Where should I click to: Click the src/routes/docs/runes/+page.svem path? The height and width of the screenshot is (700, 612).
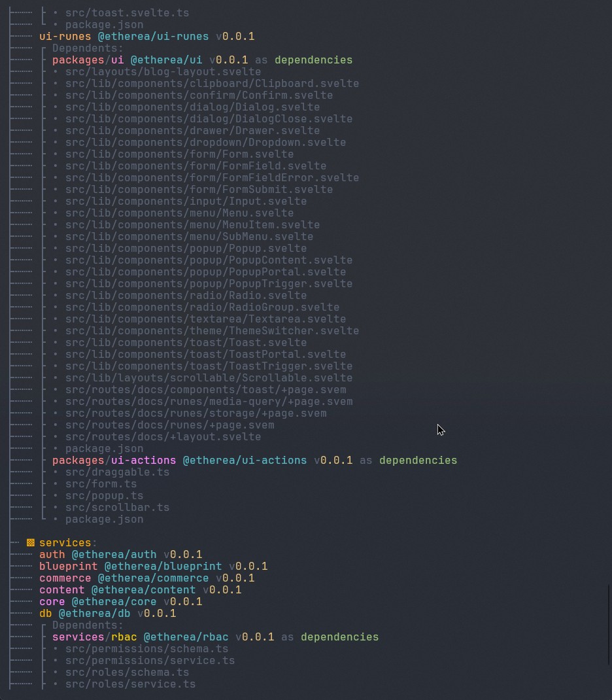coord(170,425)
